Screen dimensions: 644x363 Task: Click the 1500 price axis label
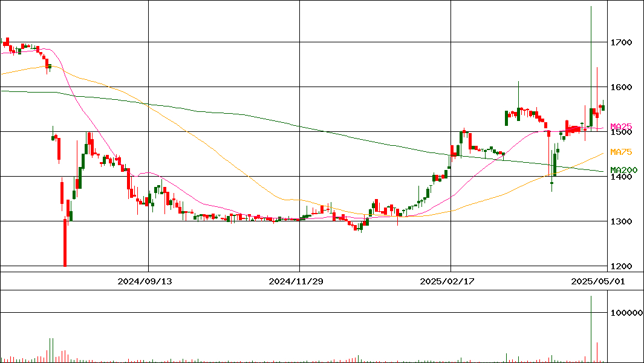pyautogui.click(x=622, y=132)
